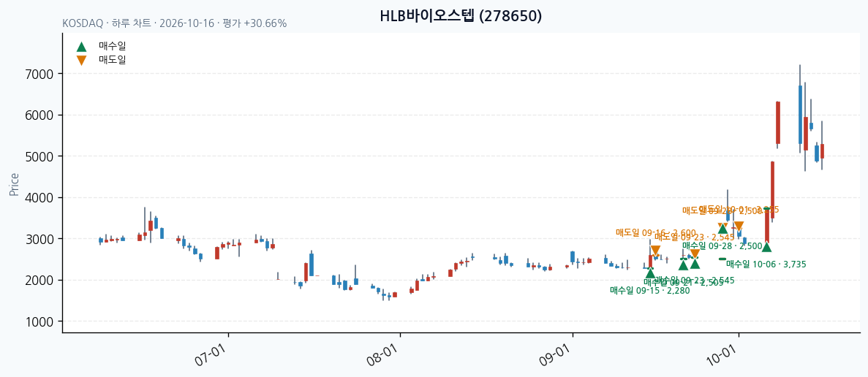
Task: Select the buy marker labeled 매수일 09-15 · 2,280
Action: pos(650,273)
